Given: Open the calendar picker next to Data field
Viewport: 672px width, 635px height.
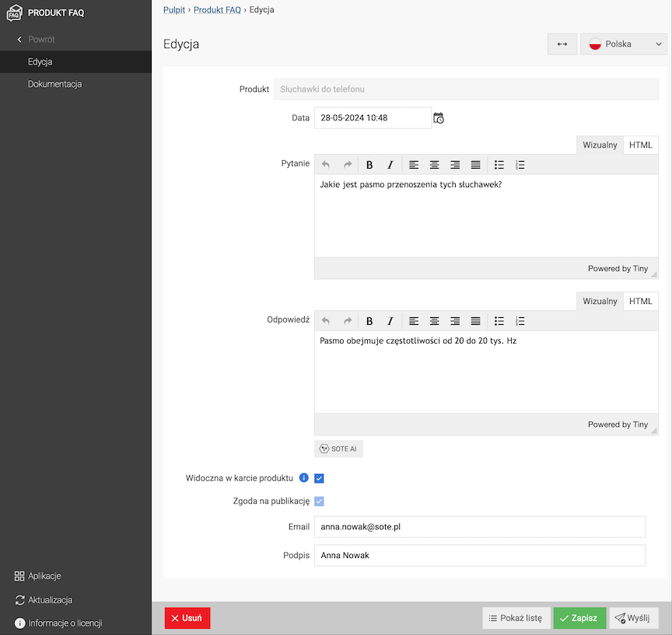Looking at the screenshot, I should (x=438, y=117).
